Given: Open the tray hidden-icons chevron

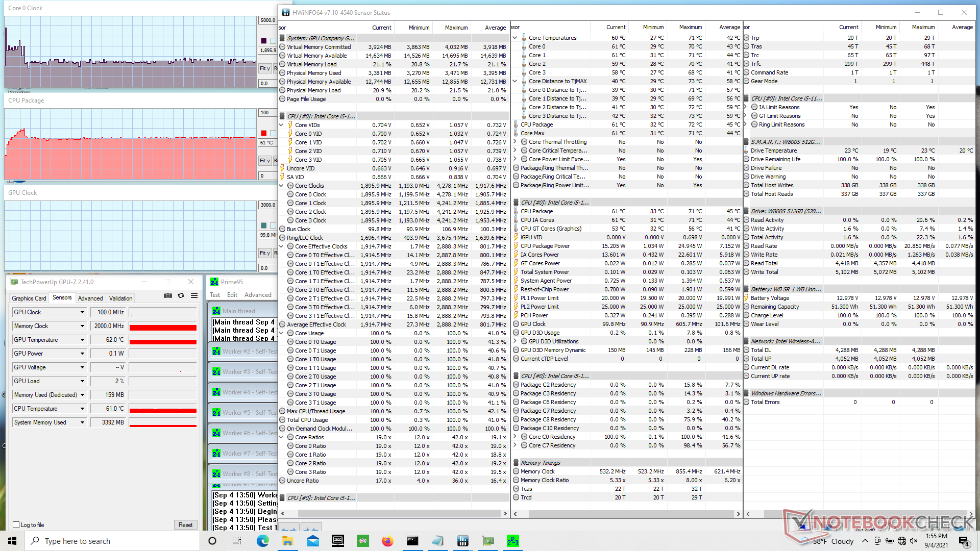Looking at the screenshot, I should [x=865, y=541].
